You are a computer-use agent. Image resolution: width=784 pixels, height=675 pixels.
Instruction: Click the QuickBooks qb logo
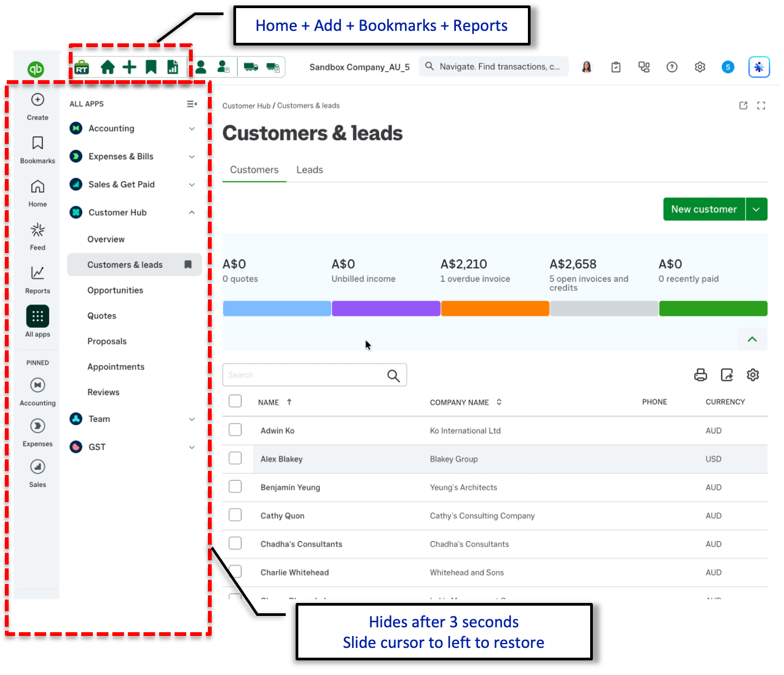[36, 69]
